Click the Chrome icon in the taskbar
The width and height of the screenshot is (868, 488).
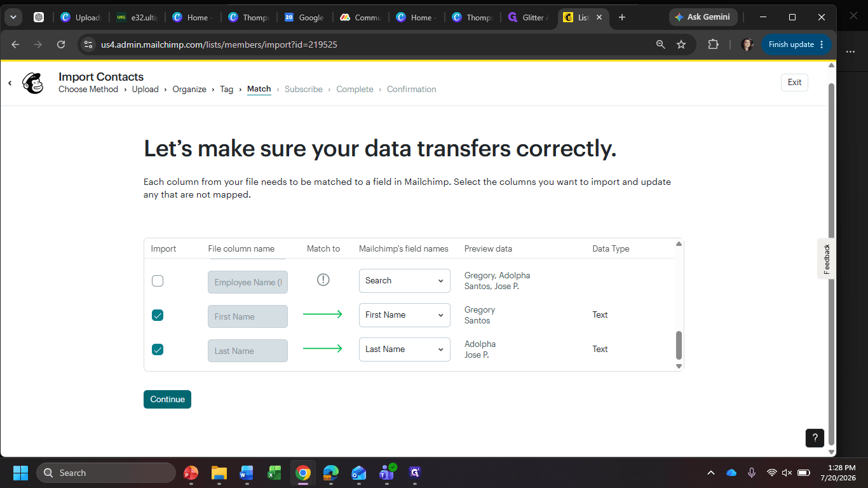(303, 473)
